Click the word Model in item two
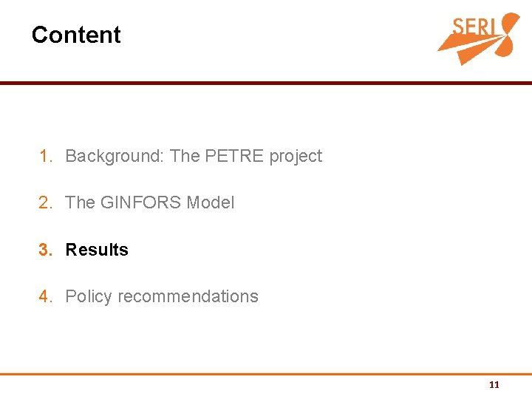 [x=211, y=202]
